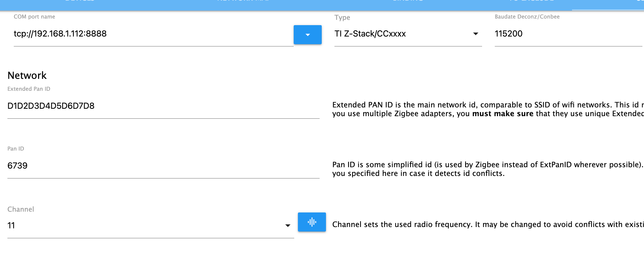Click the channel scan waveform button

[312, 222]
